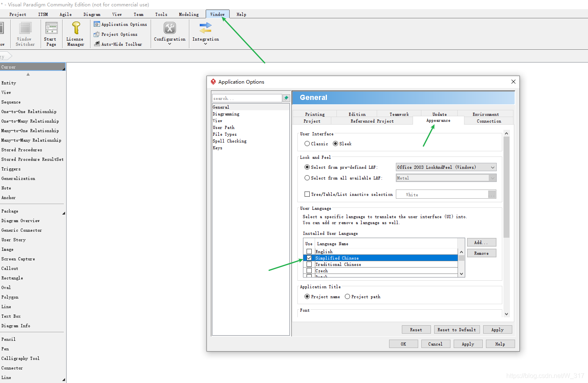Screen dimensions: 588x383
Task: Click Reset to Default button
Action: pos(457,330)
